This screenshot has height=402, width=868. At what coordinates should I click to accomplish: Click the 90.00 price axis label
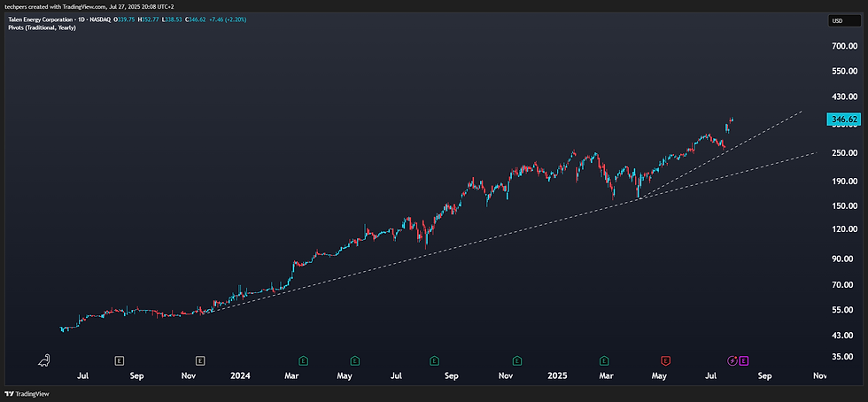click(844, 259)
